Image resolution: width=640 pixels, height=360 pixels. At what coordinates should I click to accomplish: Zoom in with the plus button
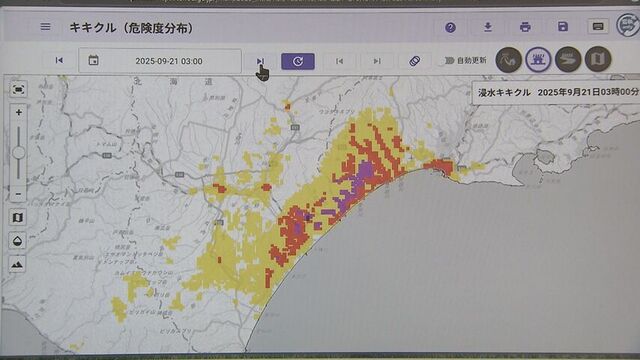[18, 112]
